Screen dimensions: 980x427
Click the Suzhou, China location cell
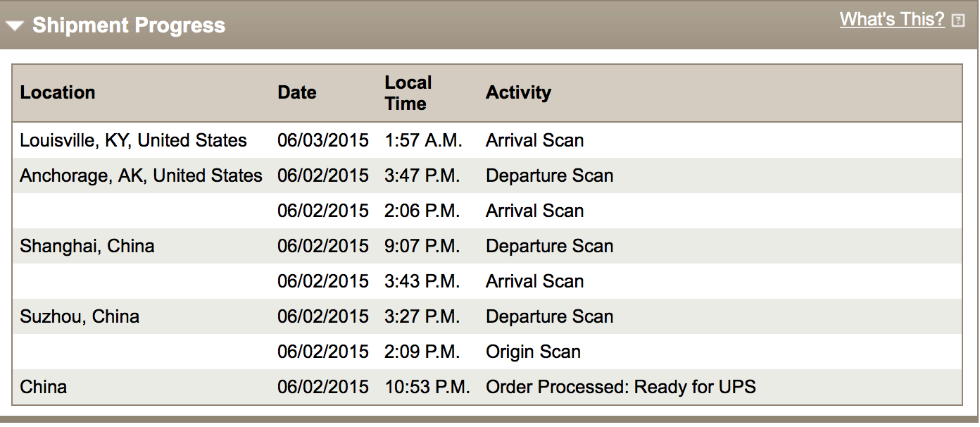pos(80,317)
